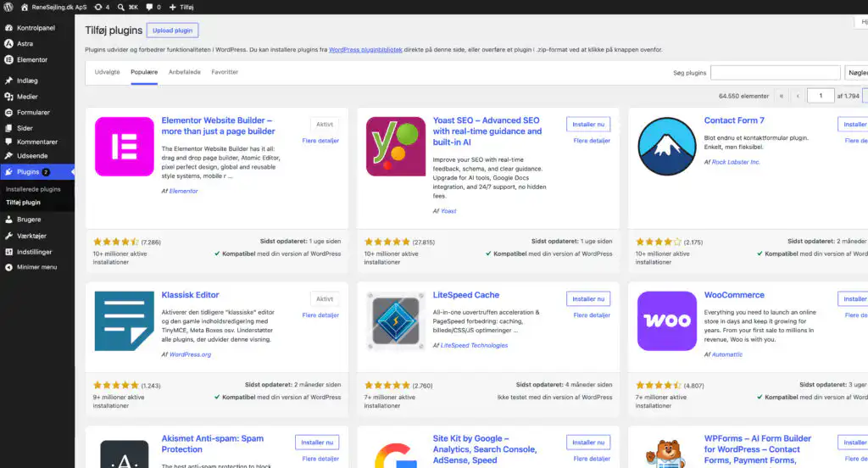
Task: Open Yoast SEO plugin title link
Action: point(487,131)
